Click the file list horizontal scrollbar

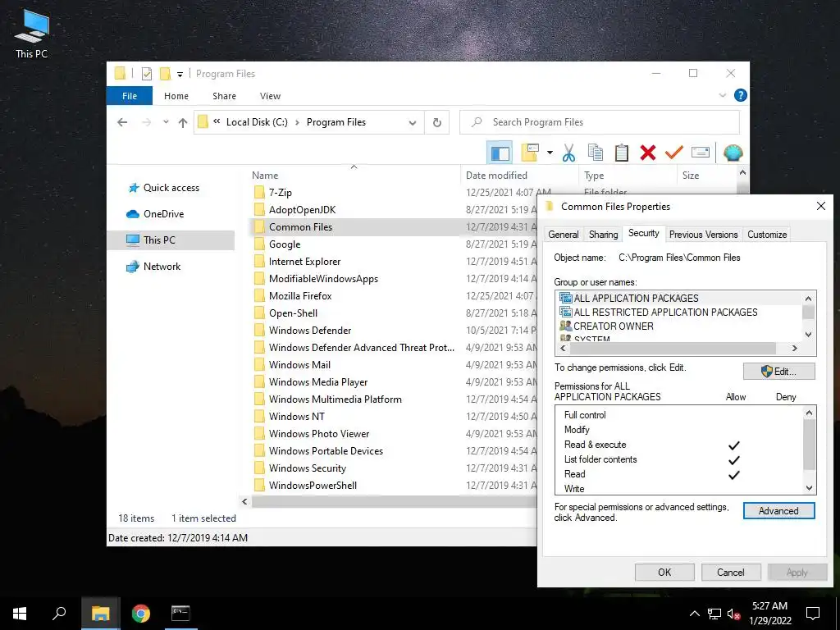[x=395, y=502]
